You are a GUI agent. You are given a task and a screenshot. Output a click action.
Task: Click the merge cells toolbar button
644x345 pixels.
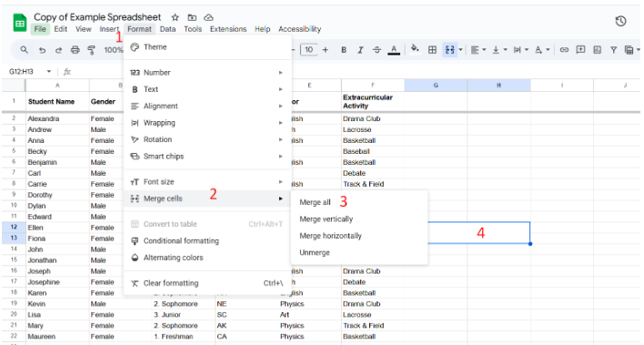tap(449, 50)
